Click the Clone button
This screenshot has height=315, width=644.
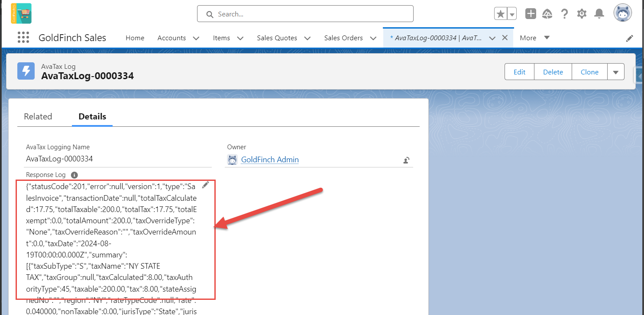[x=589, y=72]
